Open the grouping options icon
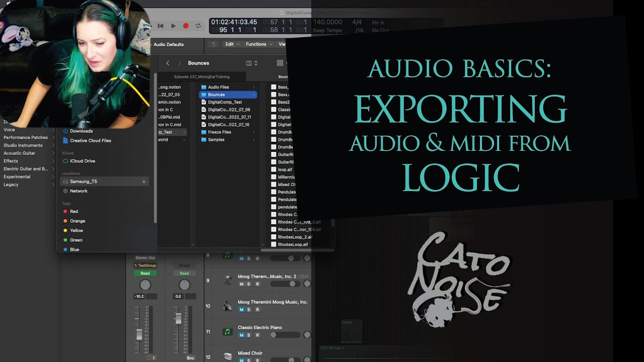This screenshot has width=644, height=362. tap(281, 63)
